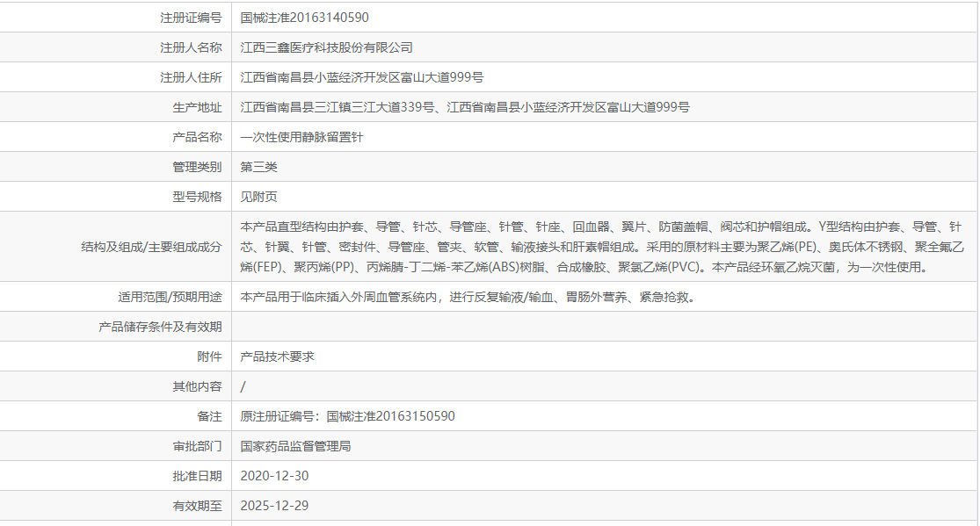Click the label 结构及组成/主要组成成分
This screenshot has height=526, width=980.
click(151, 247)
